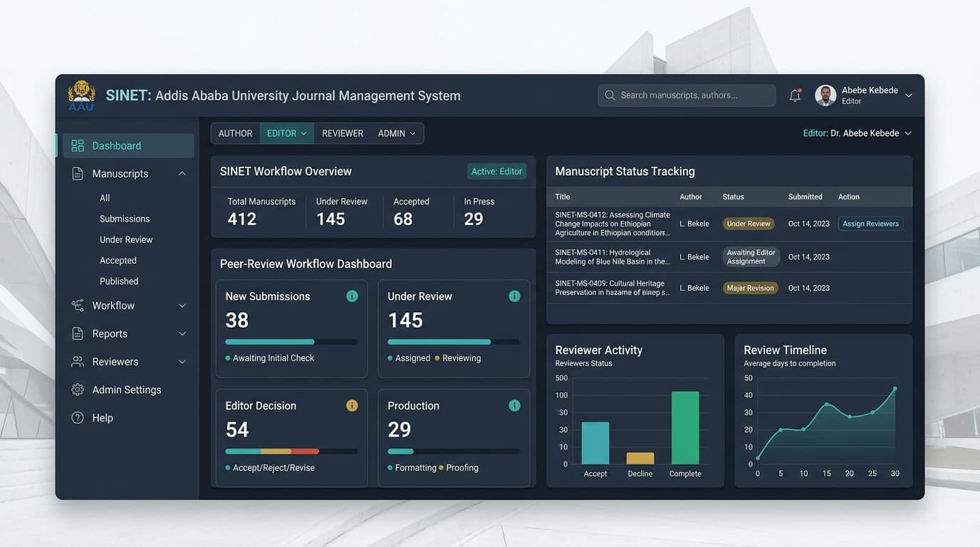Click the Reviewers people icon
The image size is (980, 547).
point(78,362)
